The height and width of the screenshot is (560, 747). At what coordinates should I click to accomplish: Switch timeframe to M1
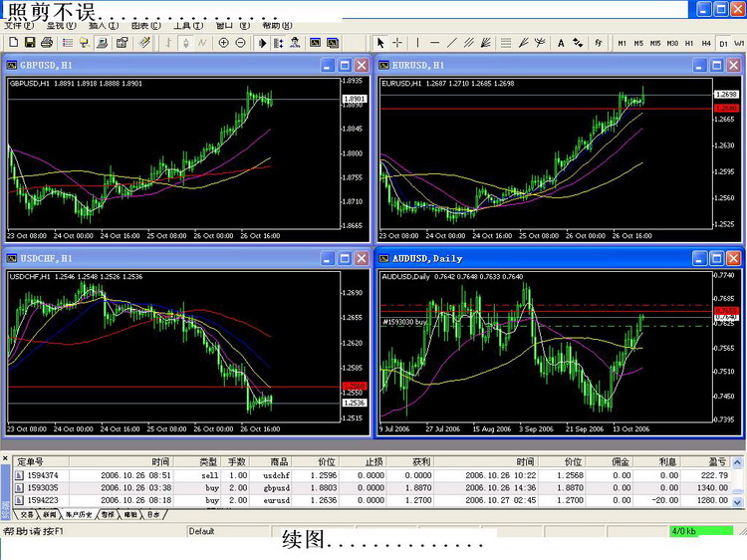point(622,43)
